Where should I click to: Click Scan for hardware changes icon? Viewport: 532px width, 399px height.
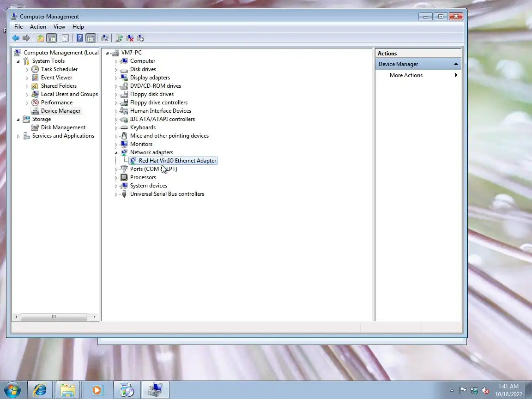105,38
